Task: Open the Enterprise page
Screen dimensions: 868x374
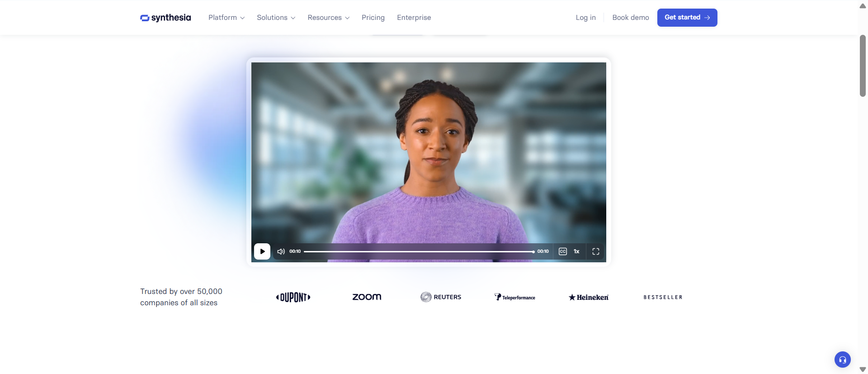Action: 414,18
